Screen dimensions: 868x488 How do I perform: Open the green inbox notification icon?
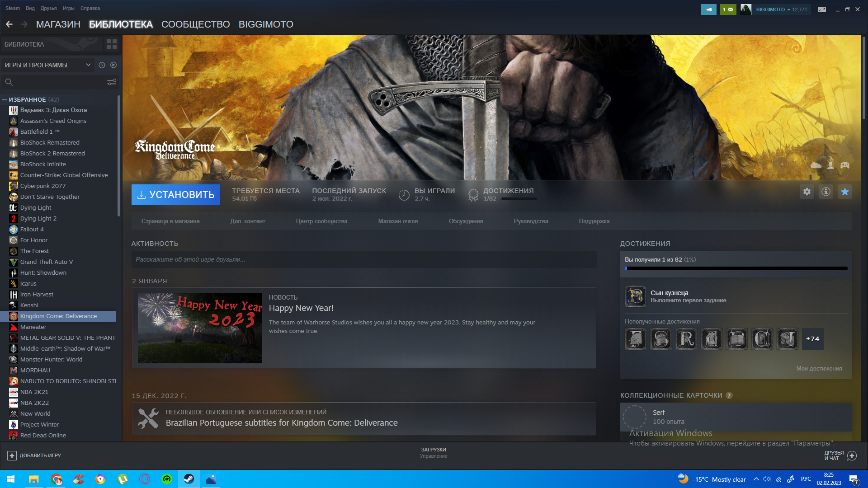click(x=728, y=9)
